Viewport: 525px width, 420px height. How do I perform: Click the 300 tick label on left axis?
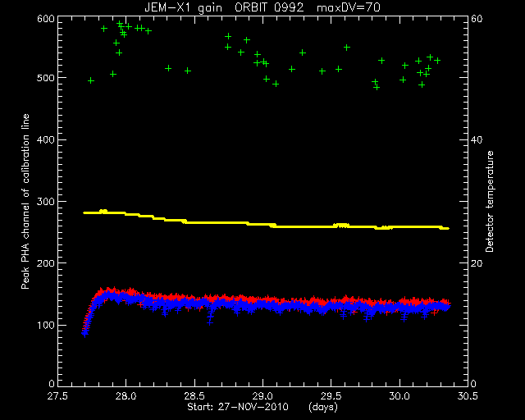[x=46, y=202]
